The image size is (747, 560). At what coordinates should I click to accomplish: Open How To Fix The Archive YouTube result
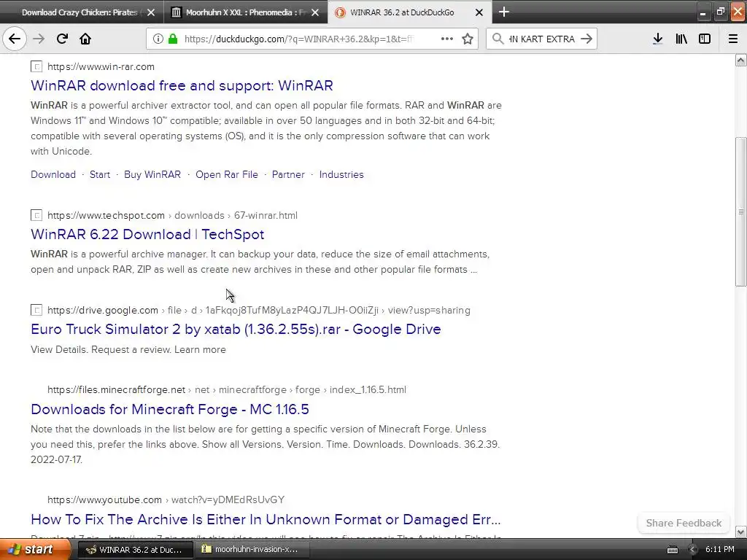click(x=266, y=519)
